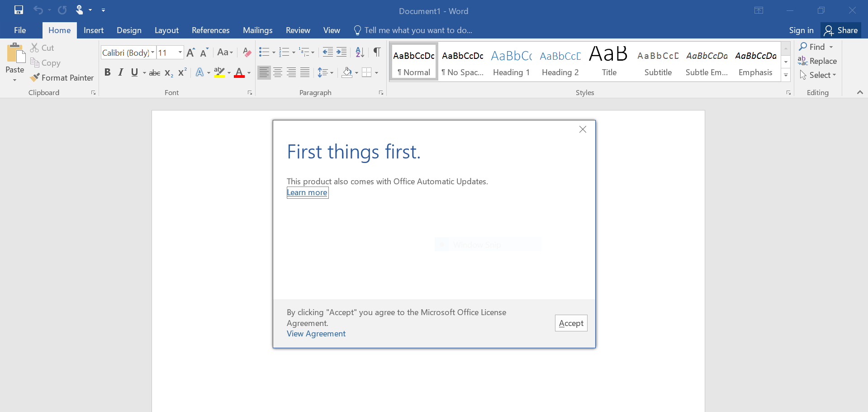This screenshot has height=412, width=868.
Task: Select the Format Painter tool
Action: 62,77
